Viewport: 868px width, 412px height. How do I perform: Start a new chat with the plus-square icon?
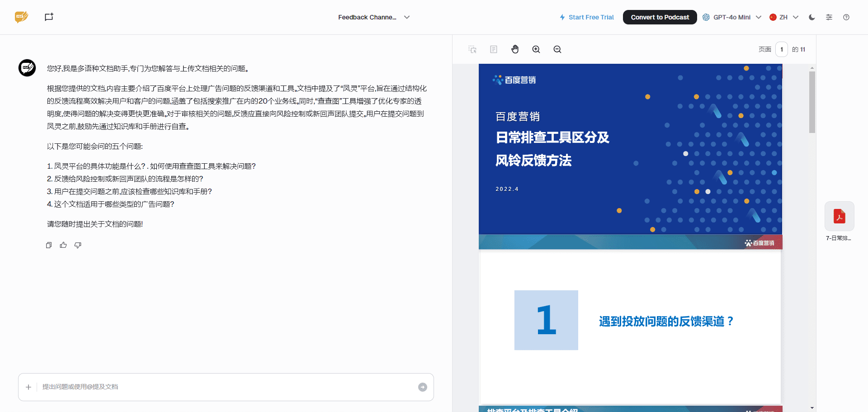click(49, 17)
